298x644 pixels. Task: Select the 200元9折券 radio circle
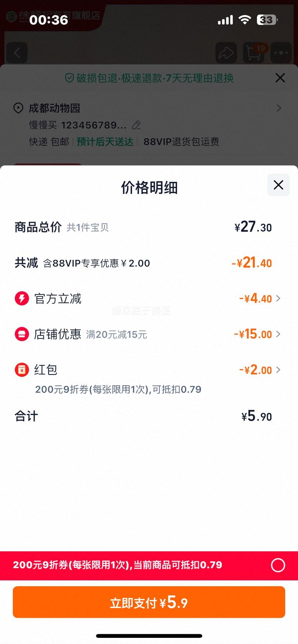[278, 565]
